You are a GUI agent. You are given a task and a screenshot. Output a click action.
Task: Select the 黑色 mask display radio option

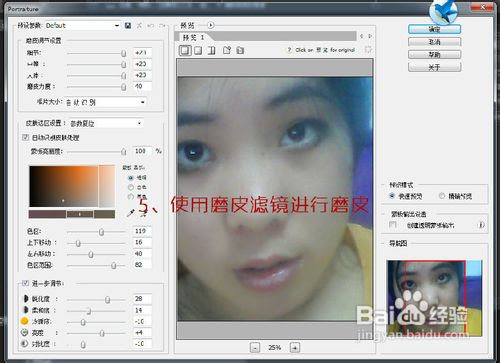pos(131,197)
